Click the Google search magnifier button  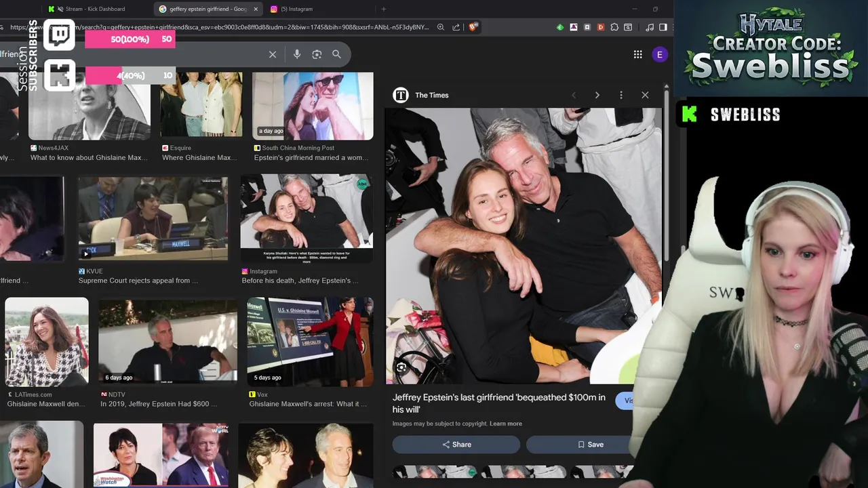[336, 54]
